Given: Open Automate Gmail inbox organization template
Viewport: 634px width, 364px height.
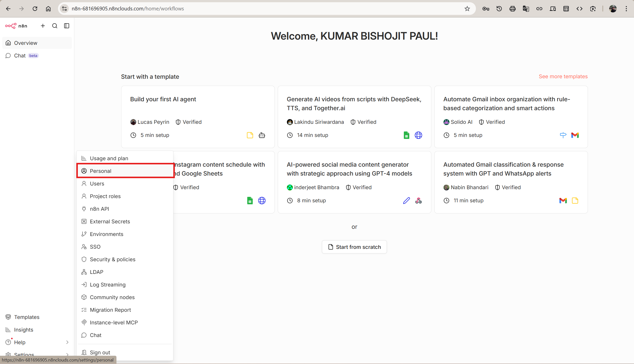Looking at the screenshot, I should tap(511, 117).
